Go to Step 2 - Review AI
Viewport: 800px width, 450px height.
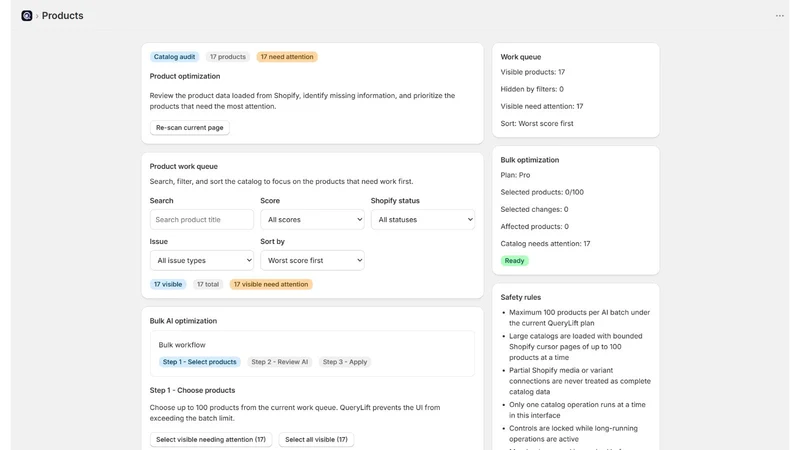[x=280, y=362]
